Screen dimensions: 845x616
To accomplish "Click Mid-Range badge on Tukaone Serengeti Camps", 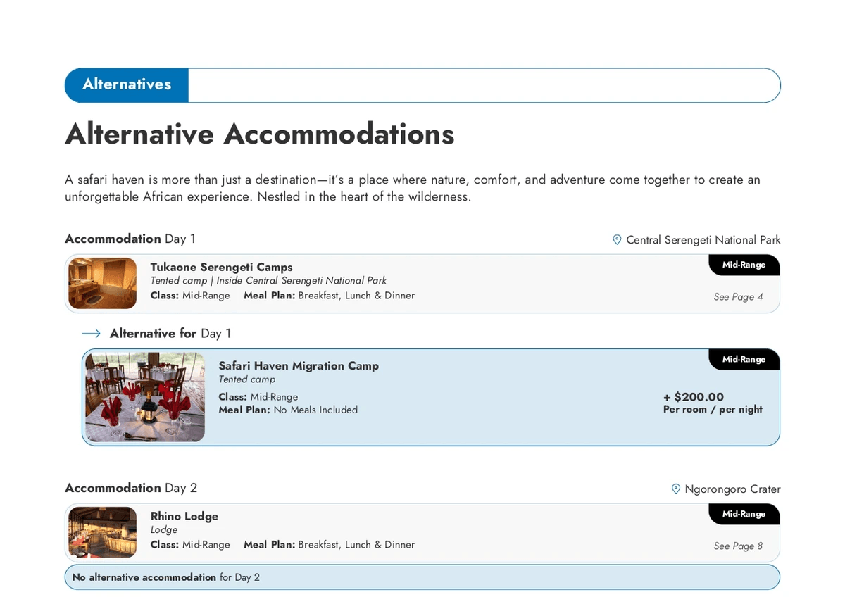I will click(x=744, y=265).
